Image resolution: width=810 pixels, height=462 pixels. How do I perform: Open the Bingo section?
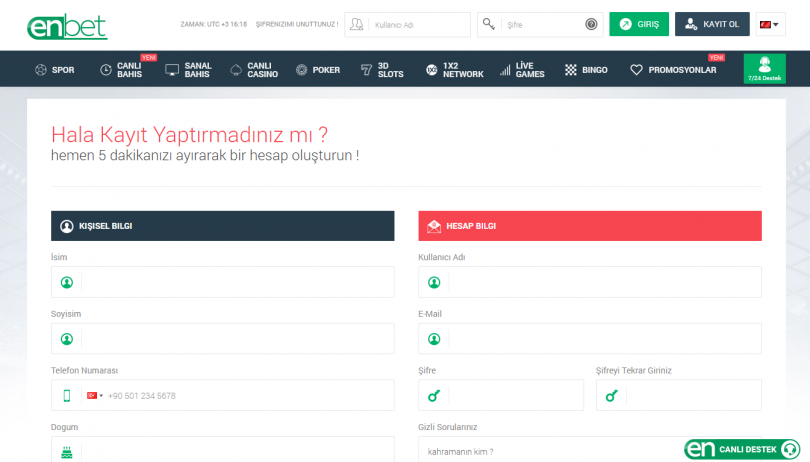586,70
